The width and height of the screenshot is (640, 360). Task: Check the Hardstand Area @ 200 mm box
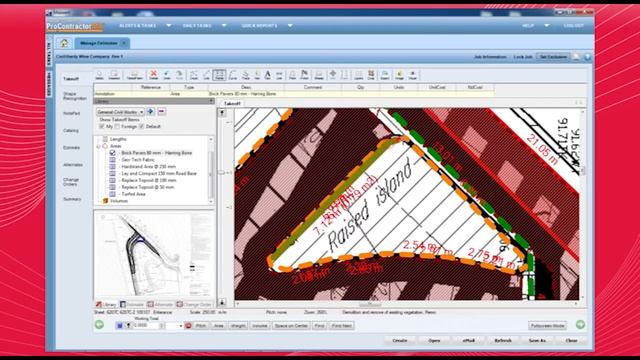(112, 167)
